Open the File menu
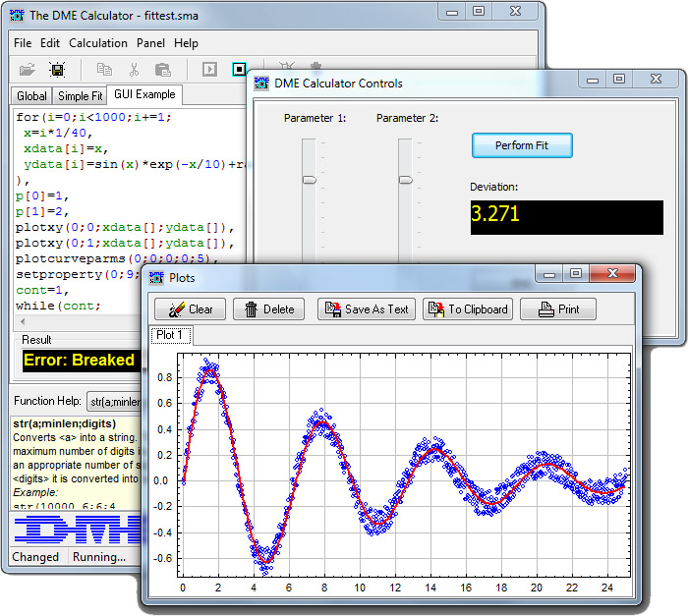Screen dimensions: 688x616 (x=23, y=43)
